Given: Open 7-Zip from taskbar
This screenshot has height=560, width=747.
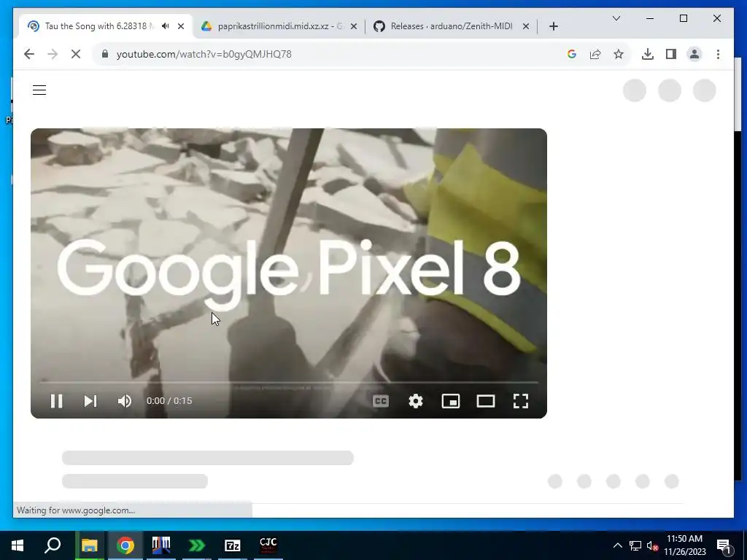Looking at the screenshot, I should [x=233, y=545].
